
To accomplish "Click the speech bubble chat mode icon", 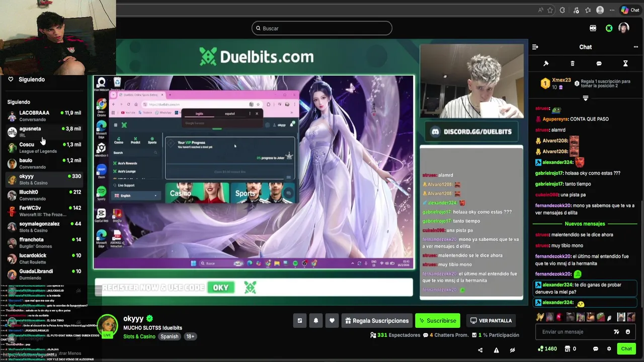I will point(599,63).
